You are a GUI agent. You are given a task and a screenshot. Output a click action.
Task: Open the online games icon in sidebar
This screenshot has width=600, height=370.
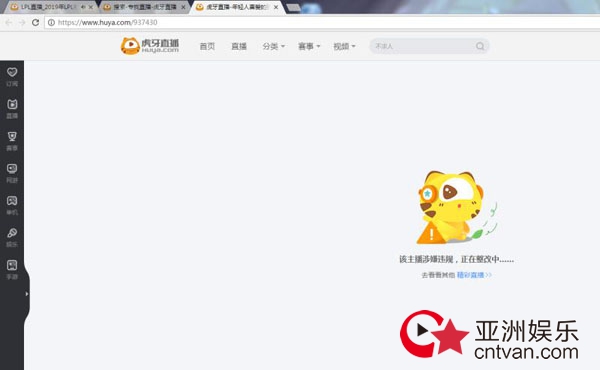pos(12,173)
